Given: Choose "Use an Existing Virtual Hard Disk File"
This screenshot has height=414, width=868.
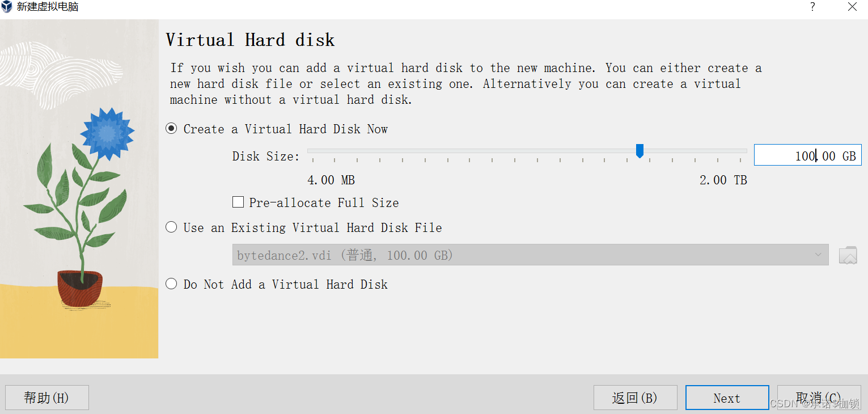Looking at the screenshot, I should point(171,227).
